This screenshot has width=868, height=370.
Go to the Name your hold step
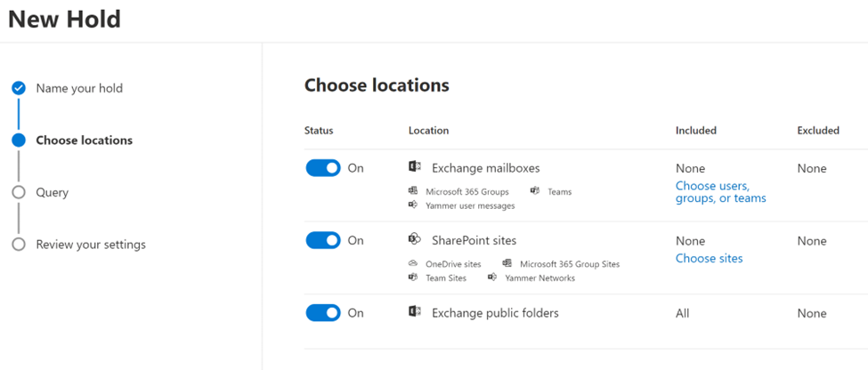(x=79, y=88)
